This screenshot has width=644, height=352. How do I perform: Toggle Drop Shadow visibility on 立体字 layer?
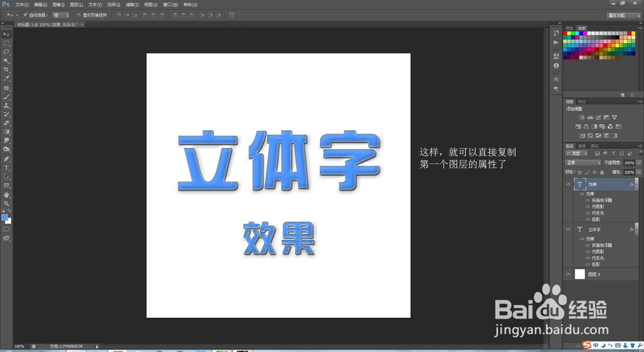(x=588, y=264)
